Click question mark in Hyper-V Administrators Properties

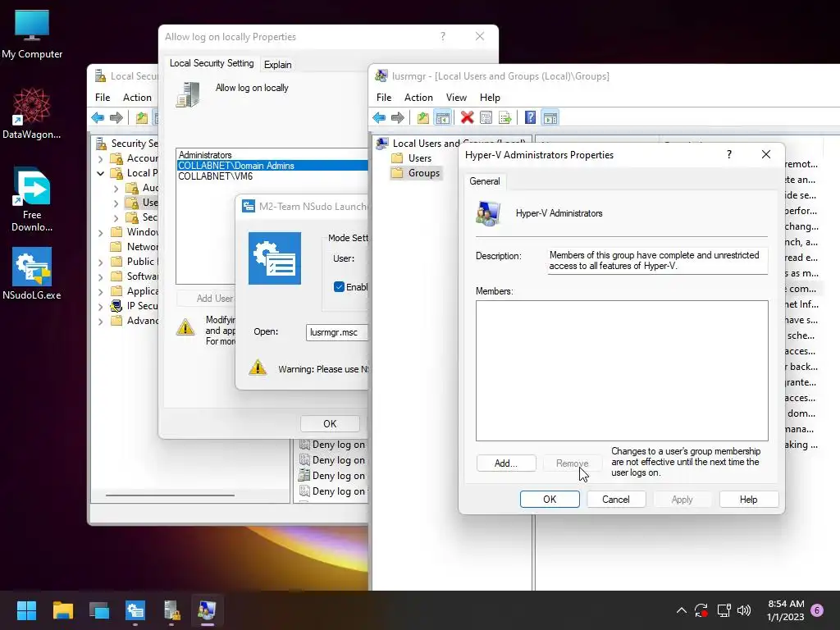tap(729, 154)
